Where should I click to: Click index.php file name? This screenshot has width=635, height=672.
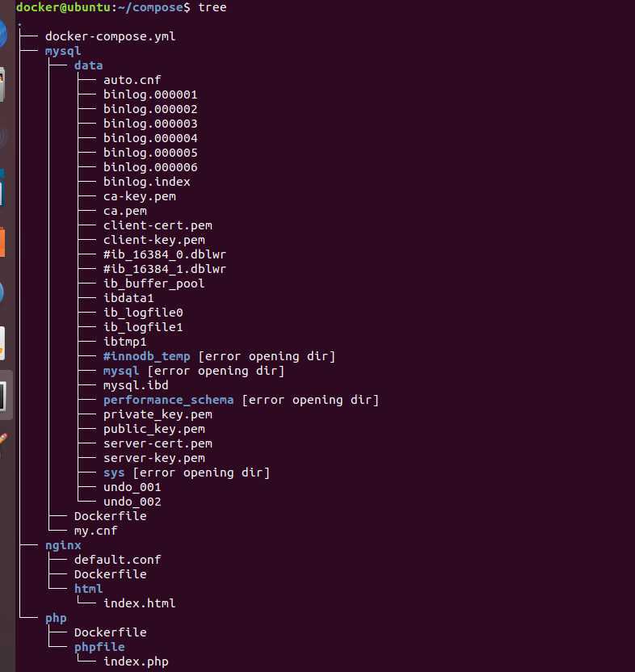(x=136, y=662)
